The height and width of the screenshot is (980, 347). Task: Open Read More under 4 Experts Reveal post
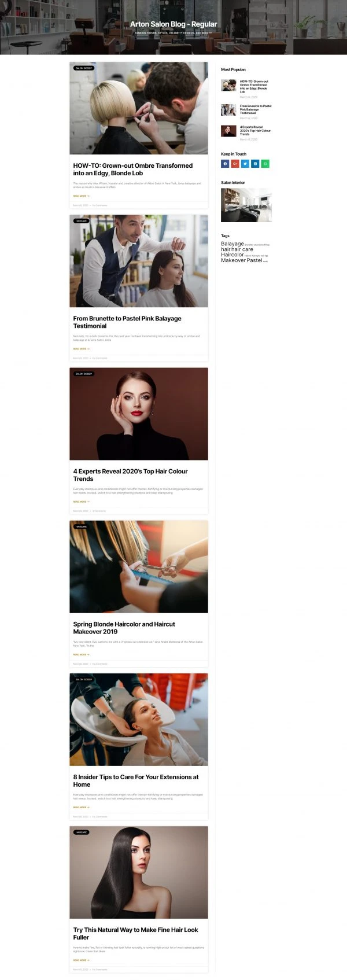pyautogui.click(x=81, y=502)
